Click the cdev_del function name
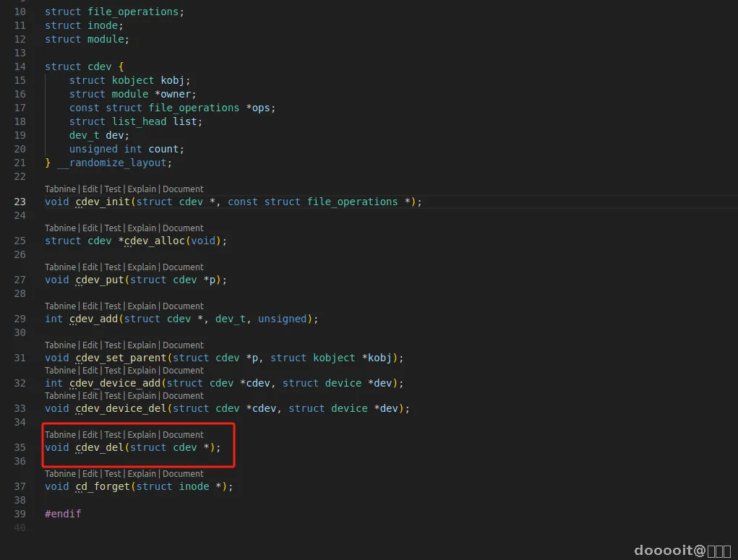The width and height of the screenshot is (738, 560). (x=100, y=447)
